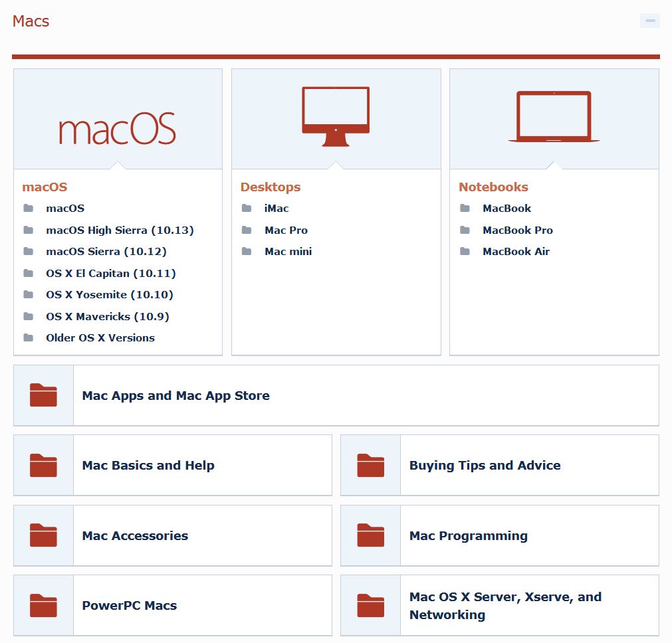Open the Desktops section heading link

pos(271,187)
